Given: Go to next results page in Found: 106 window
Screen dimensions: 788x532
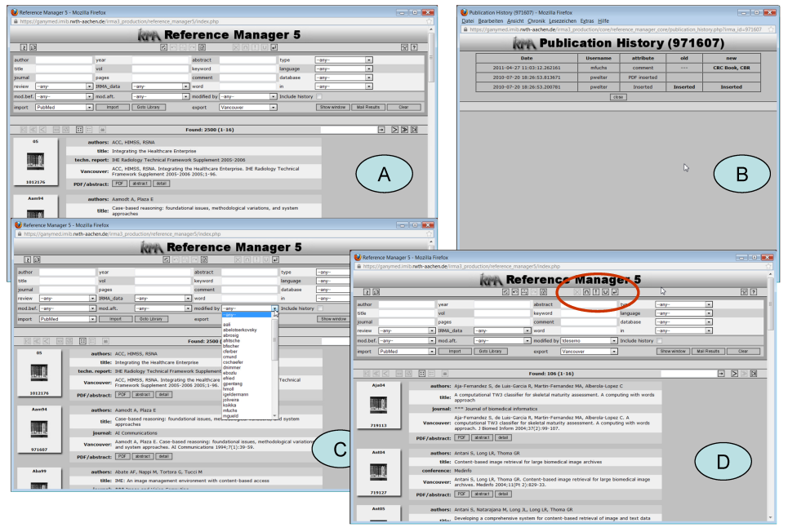Looking at the screenshot, I should (734, 373).
